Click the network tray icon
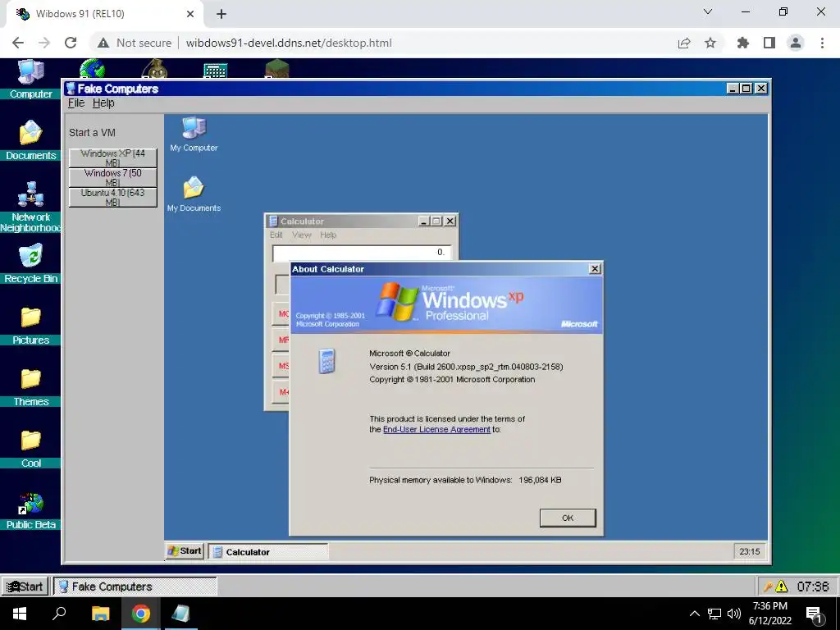The width and height of the screenshot is (840, 630). pos(714,614)
